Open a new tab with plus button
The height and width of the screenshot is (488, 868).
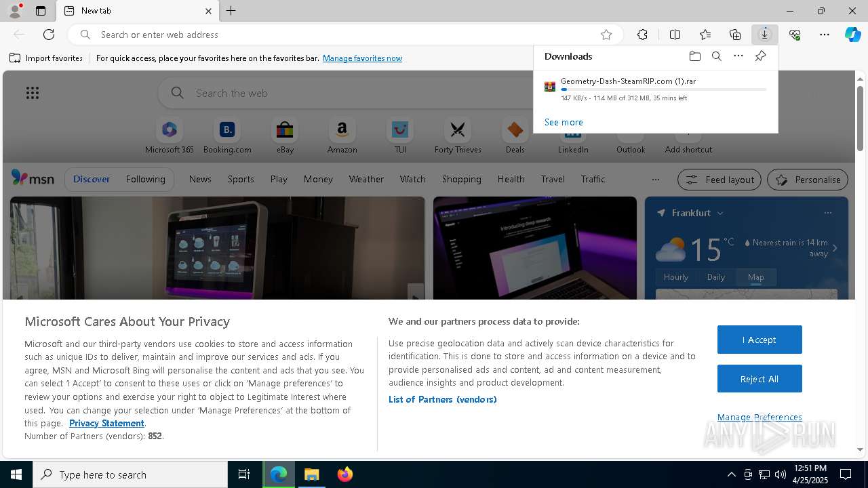click(231, 11)
